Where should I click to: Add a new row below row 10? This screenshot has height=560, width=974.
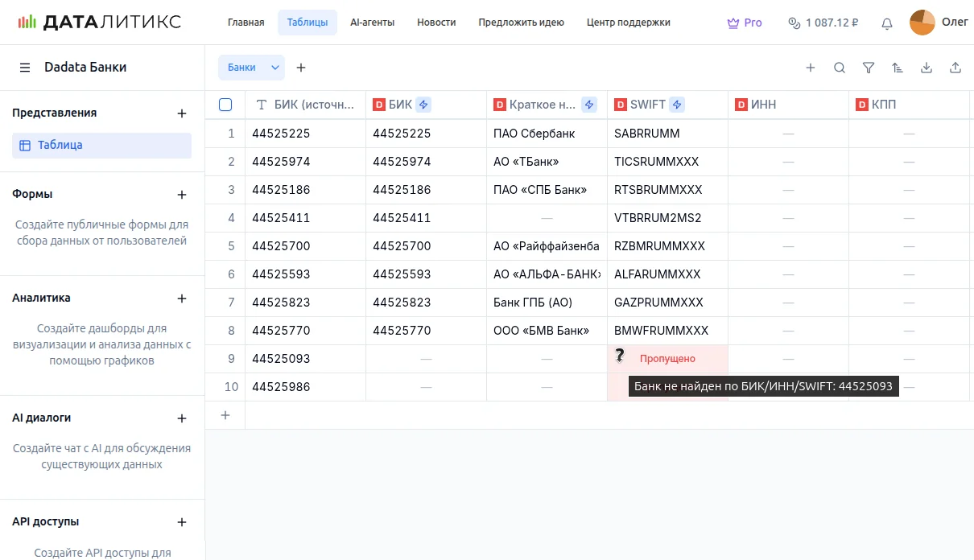225,415
